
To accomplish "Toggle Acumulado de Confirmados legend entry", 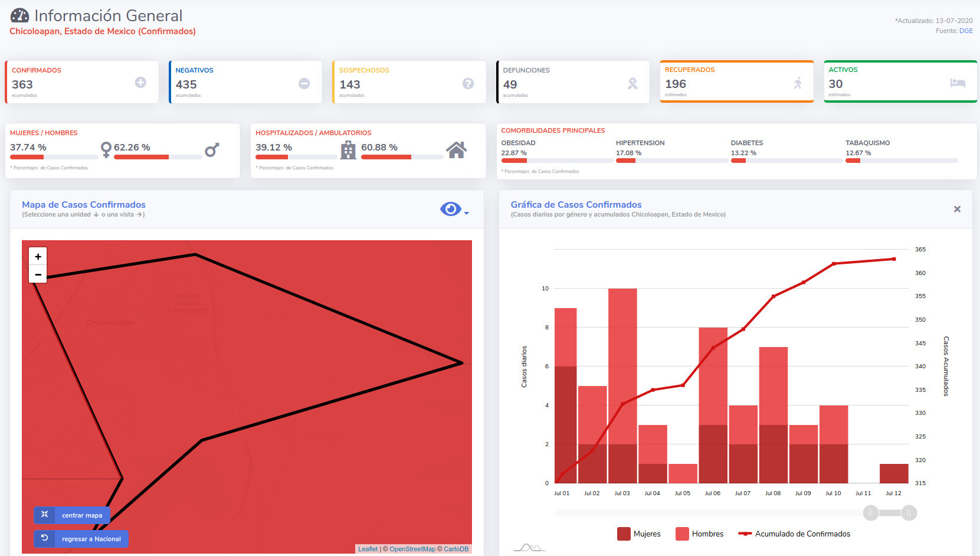I will (794, 534).
